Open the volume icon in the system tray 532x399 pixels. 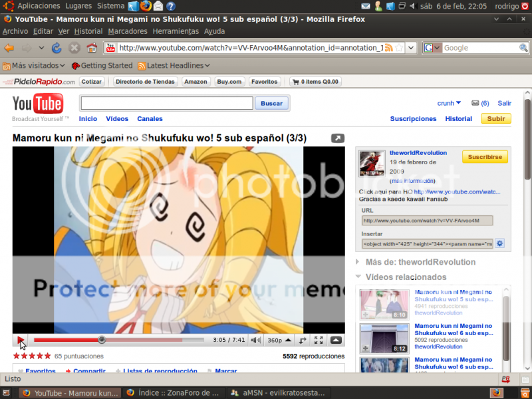(x=413, y=6)
